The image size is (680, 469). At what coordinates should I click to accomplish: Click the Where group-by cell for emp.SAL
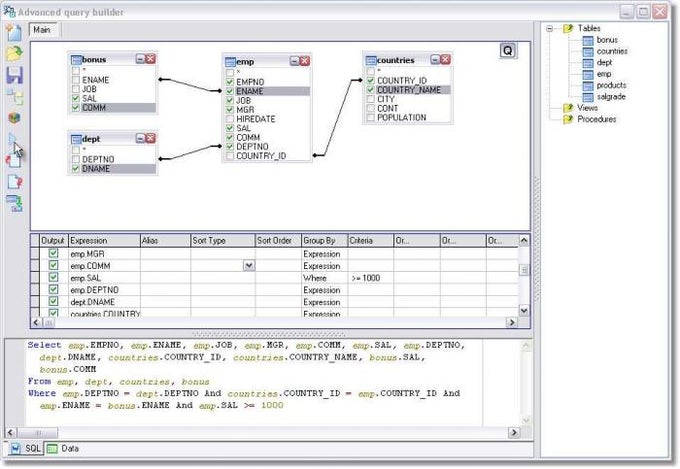pyautogui.click(x=325, y=278)
